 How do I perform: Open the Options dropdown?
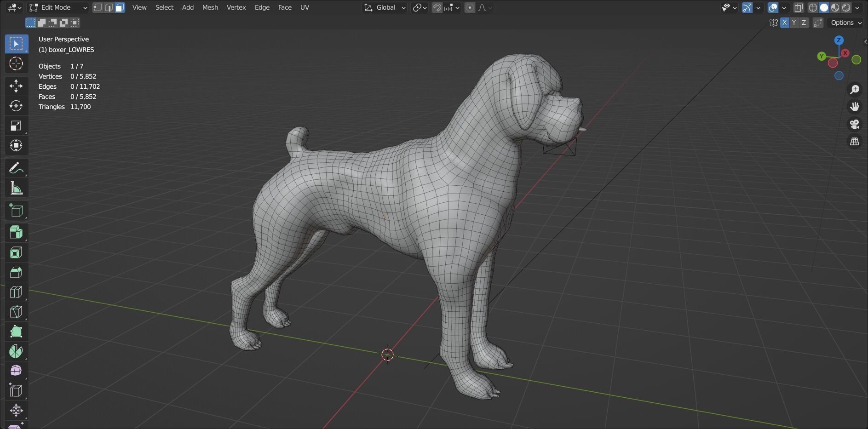pos(846,23)
